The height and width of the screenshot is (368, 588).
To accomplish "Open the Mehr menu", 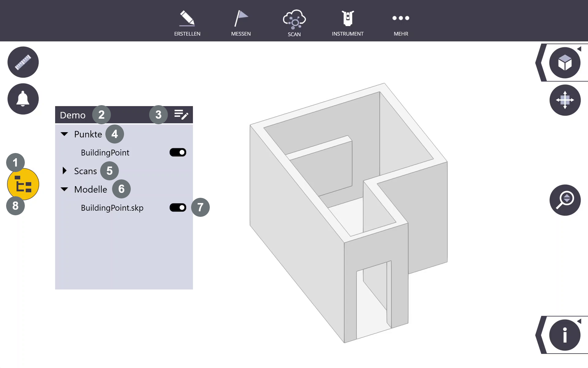I will tap(401, 23).
